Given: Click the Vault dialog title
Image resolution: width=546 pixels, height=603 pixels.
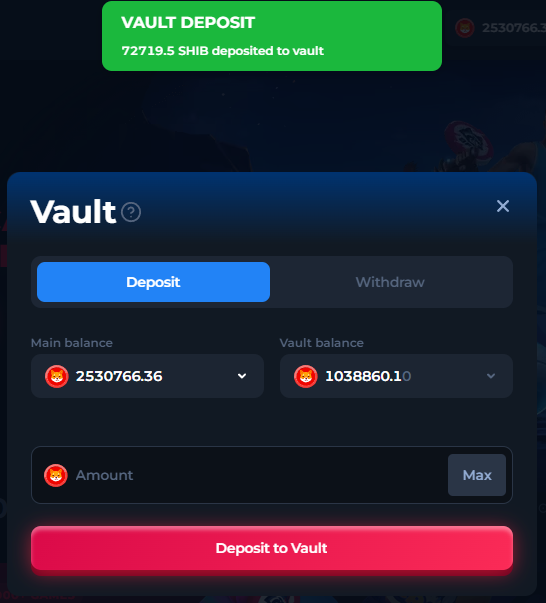Looking at the screenshot, I should pyautogui.click(x=73, y=211).
